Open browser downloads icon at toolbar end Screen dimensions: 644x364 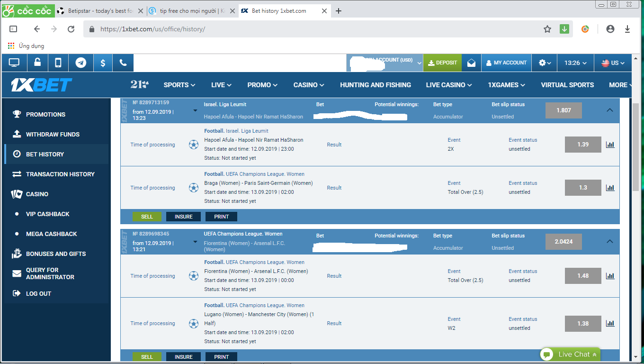pyautogui.click(x=627, y=29)
